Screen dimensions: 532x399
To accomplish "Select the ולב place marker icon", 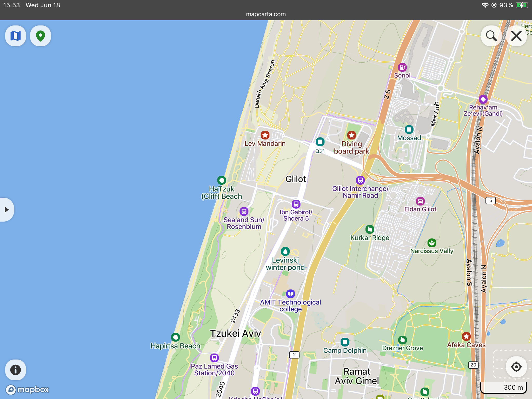I will 320,142.
